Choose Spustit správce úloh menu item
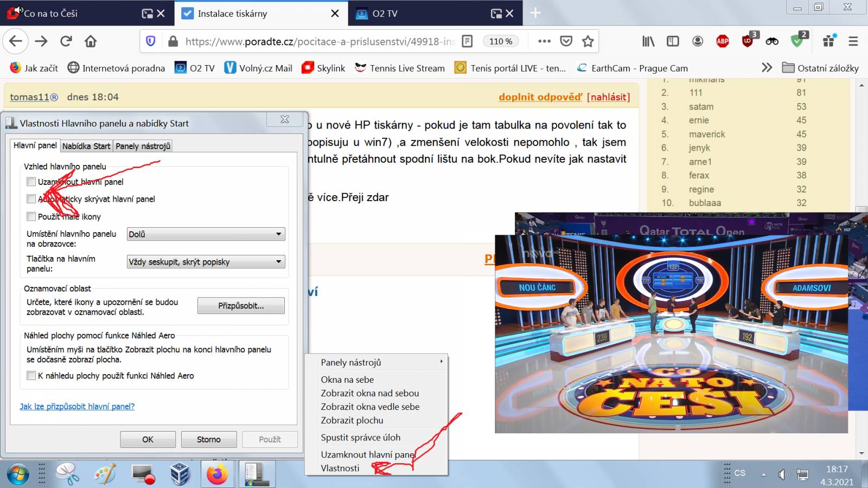 click(361, 438)
